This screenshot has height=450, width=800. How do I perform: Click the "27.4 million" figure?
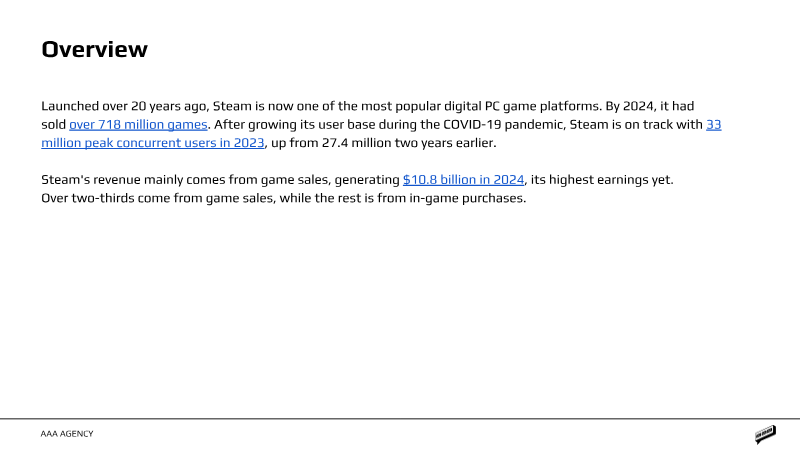[341, 143]
